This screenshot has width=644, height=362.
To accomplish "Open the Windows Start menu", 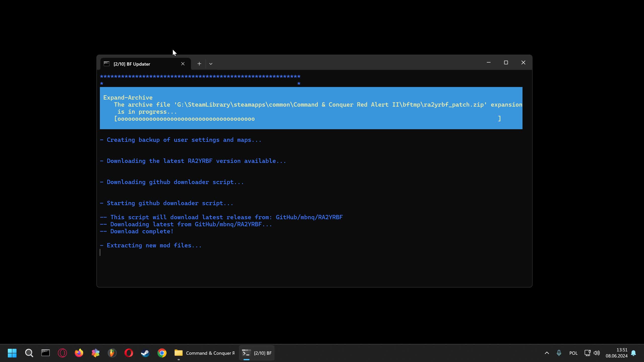I will [12, 353].
